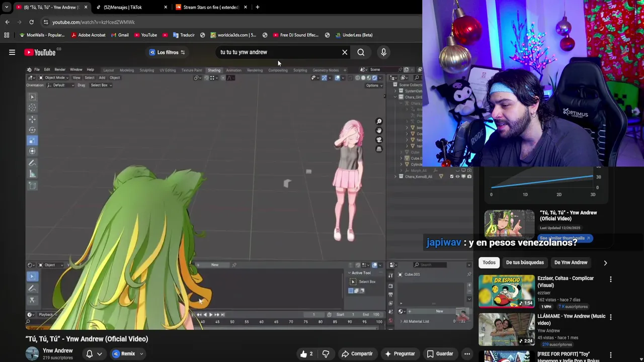Open the Gmail bookmark
Image resolution: width=644 pixels, height=362 pixels.
tap(119, 35)
